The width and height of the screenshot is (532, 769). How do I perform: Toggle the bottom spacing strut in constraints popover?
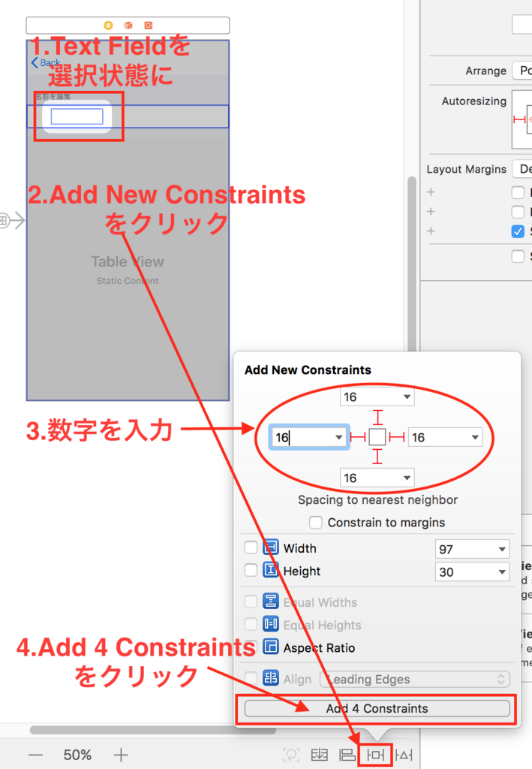point(377,457)
